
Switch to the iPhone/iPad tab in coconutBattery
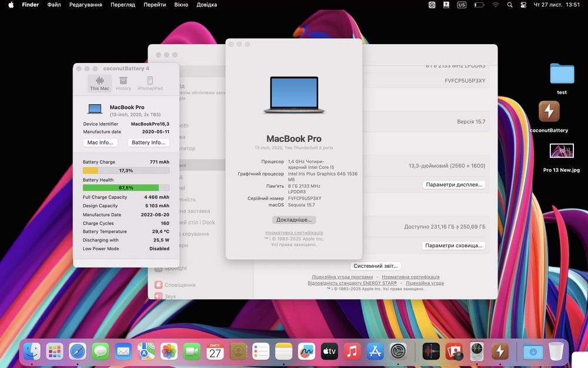150,84
